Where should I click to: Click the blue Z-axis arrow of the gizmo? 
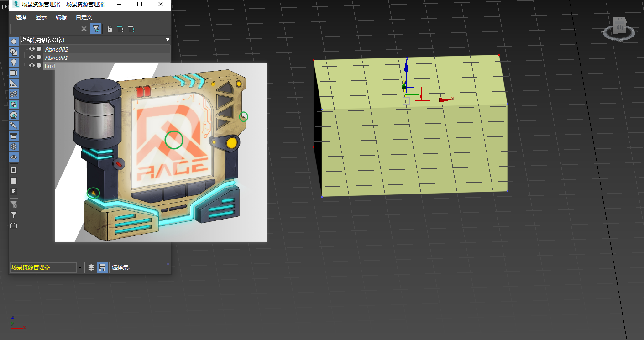406,67
